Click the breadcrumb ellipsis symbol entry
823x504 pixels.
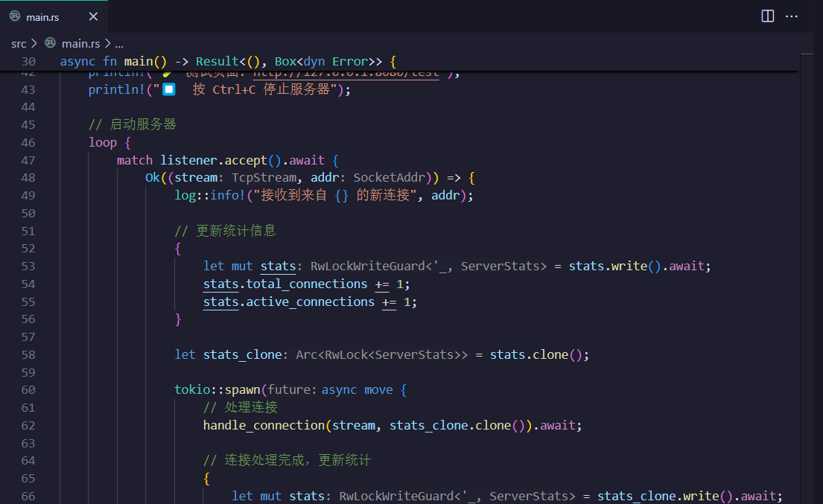tap(119, 44)
